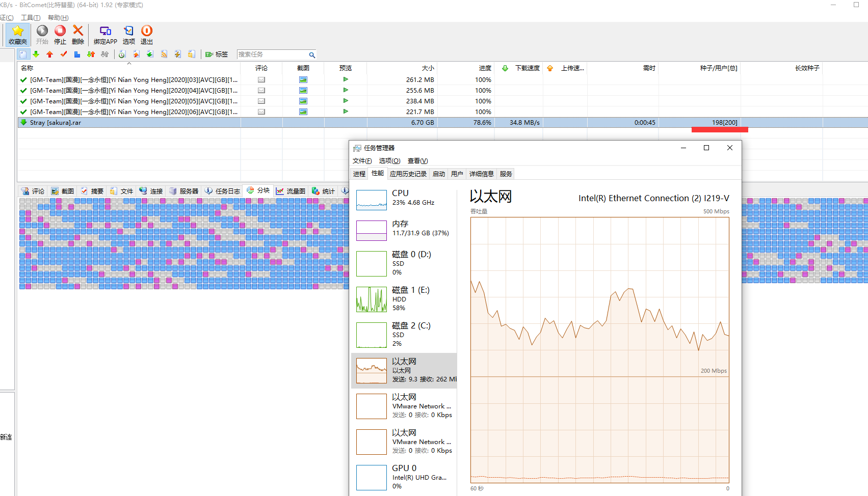This screenshot has height=496, width=868.
Task: Open the Tags (标签) dropdown
Action: click(x=217, y=54)
